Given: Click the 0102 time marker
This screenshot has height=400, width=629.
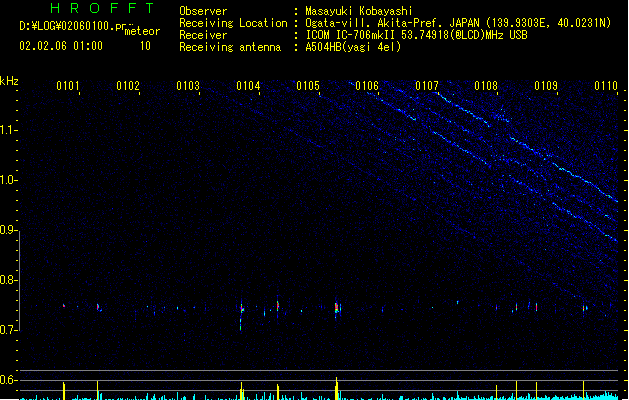Looking at the screenshot, I should pyautogui.click(x=128, y=86).
